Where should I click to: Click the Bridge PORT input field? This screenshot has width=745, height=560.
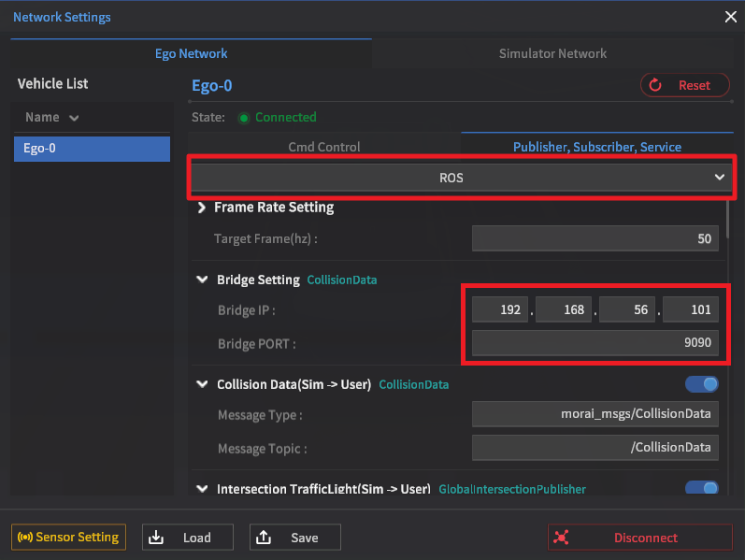pos(595,343)
